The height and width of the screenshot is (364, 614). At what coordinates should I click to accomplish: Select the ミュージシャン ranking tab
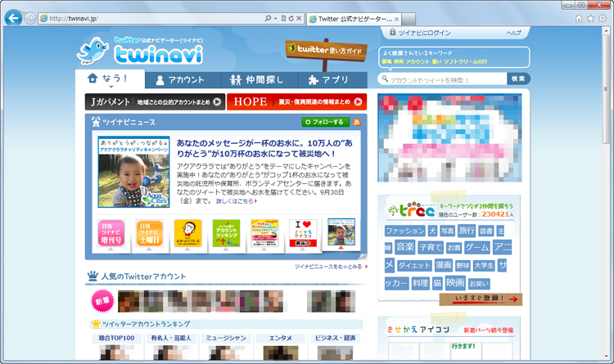coord(226,338)
